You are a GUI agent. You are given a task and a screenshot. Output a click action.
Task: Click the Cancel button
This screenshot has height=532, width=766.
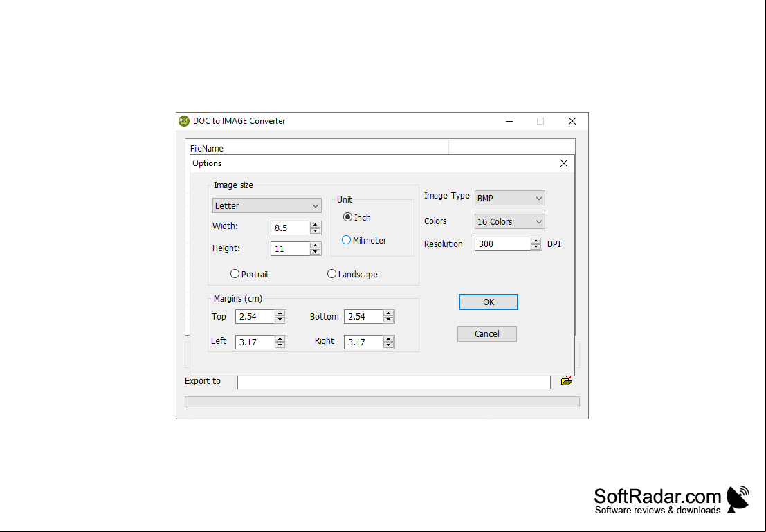(487, 333)
